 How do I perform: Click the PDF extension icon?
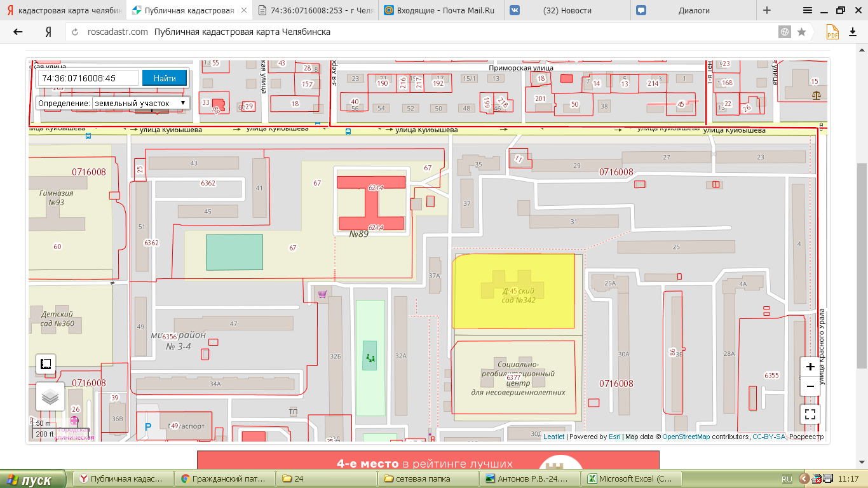(832, 32)
